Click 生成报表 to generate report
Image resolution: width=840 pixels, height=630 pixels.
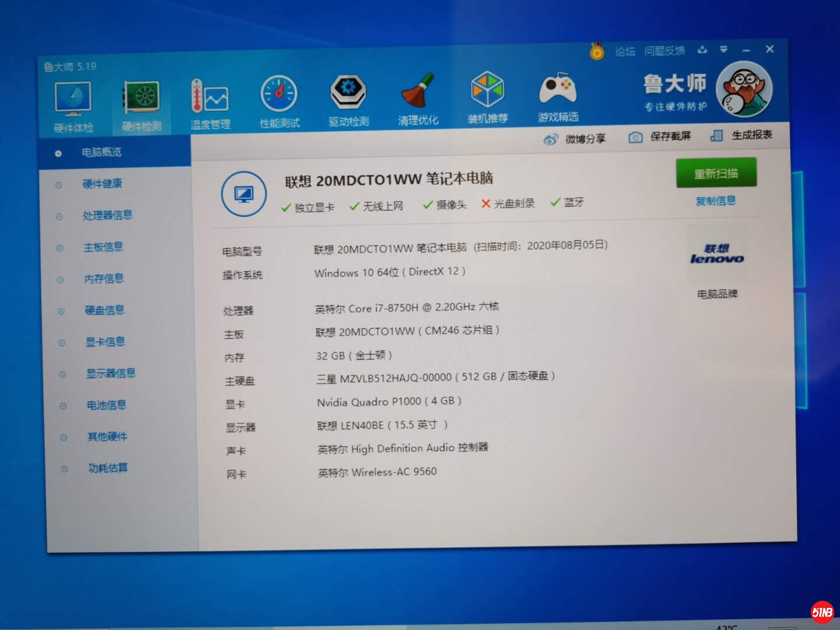(x=741, y=135)
